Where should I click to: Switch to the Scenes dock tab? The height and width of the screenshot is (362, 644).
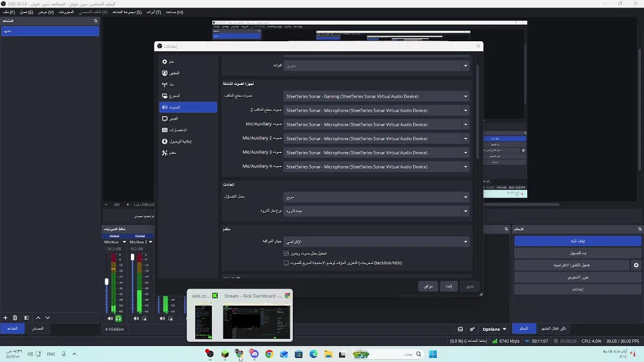tap(12, 329)
